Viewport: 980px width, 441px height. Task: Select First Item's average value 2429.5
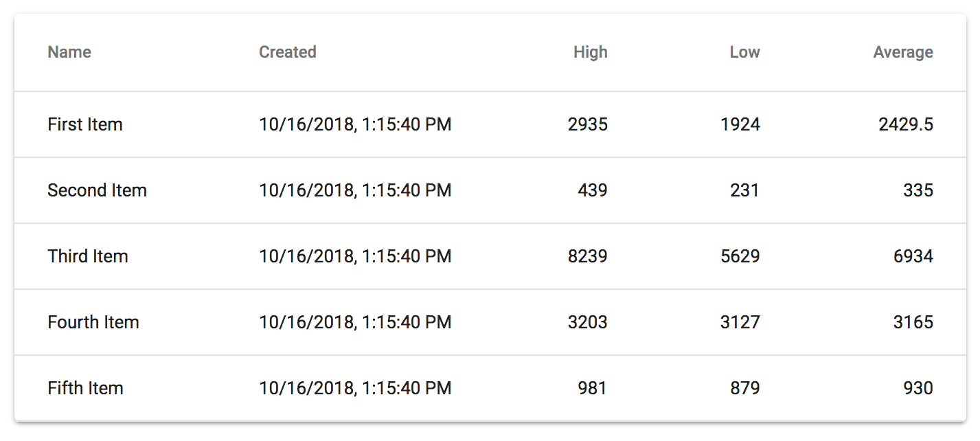(x=906, y=124)
